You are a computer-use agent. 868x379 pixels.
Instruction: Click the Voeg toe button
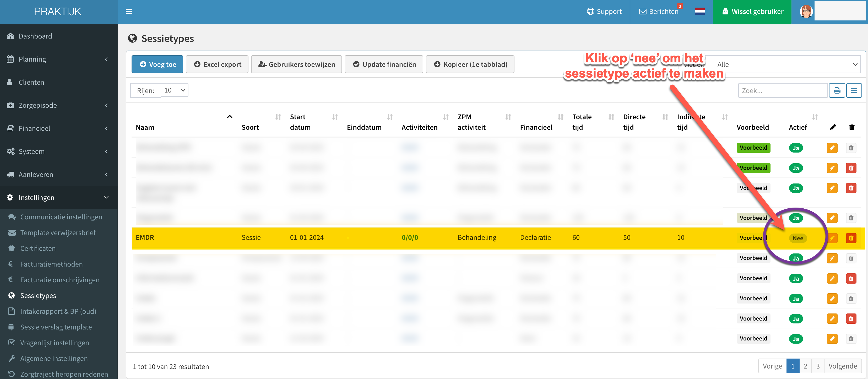click(x=157, y=64)
